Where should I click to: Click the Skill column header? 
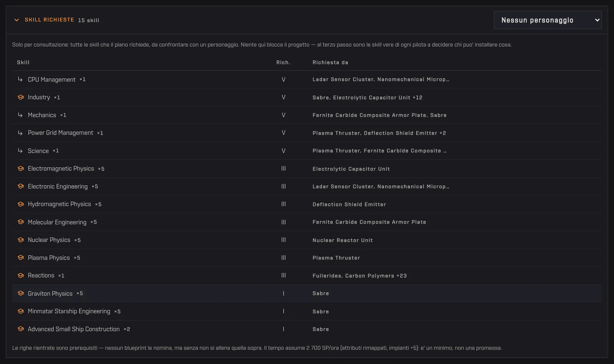tap(23, 62)
